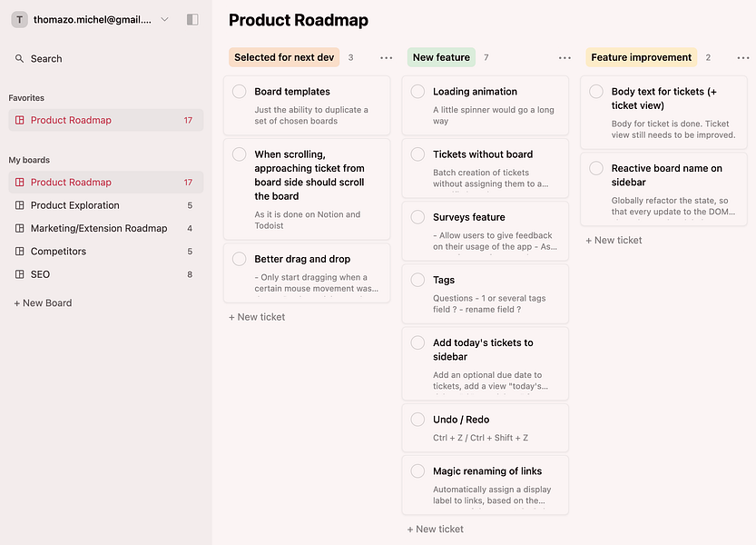
Task: Open the Selected for next dev column options menu
Action: click(x=387, y=58)
